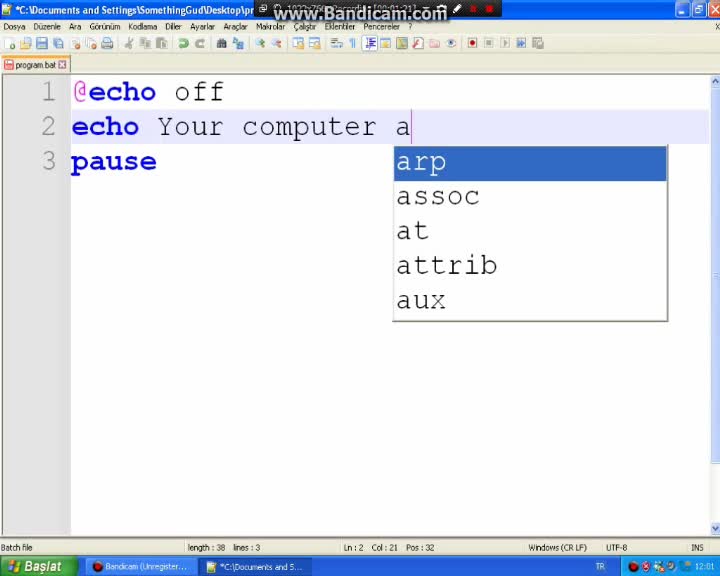Image resolution: width=720 pixels, height=576 pixels.
Task: Open the Kodlama menu
Action: click(x=142, y=27)
